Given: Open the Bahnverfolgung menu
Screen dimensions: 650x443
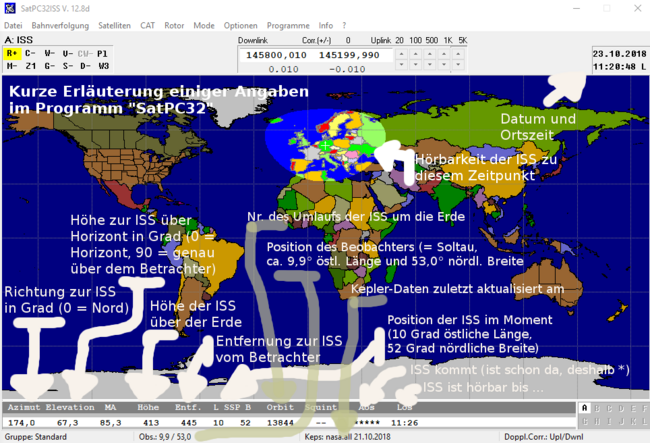Looking at the screenshot, I should click(x=60, y=25).
